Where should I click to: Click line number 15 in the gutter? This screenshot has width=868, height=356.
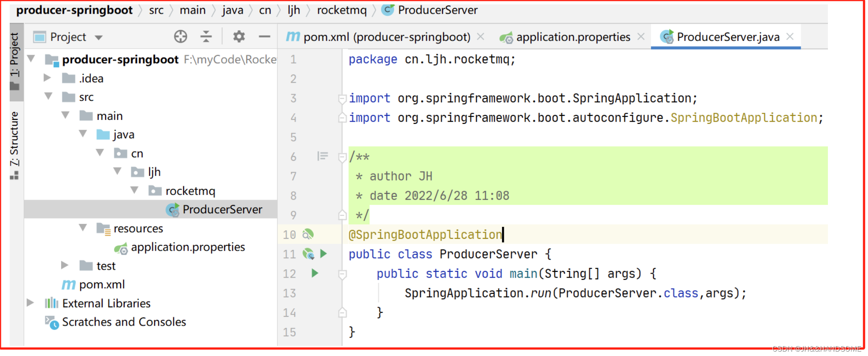tap(289, 332)
